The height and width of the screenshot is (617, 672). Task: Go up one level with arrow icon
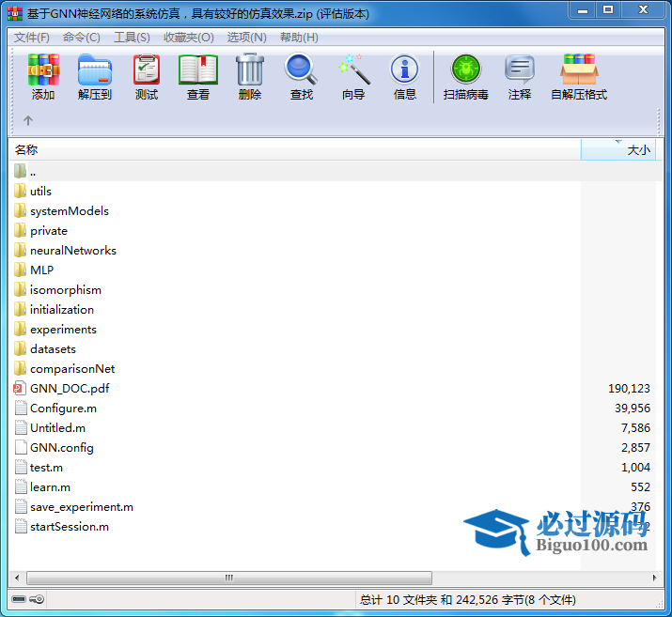(x=28, y=121)
